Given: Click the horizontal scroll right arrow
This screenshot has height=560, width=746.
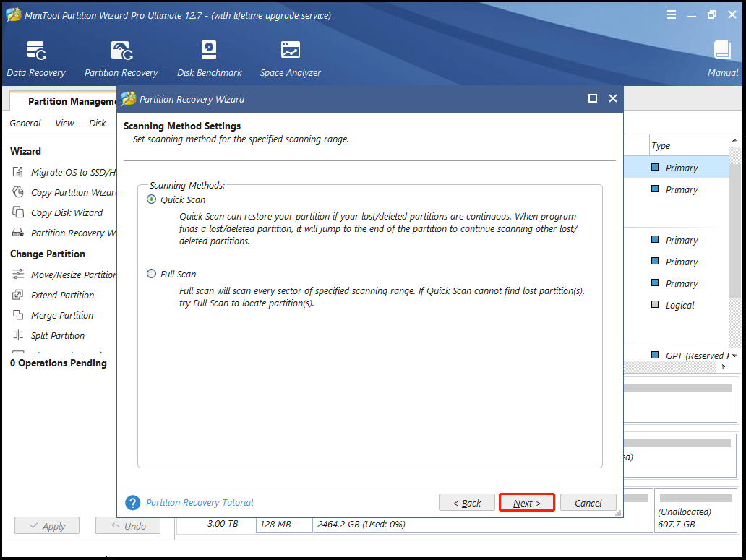Looking at the screenshot, I should (x=723, y=366).
